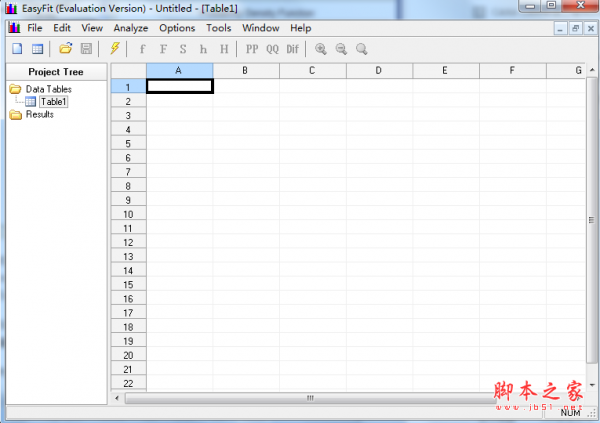This screenshot has height=423, width=600.
Task: Select row 15 header
Action: [x=129, y=284]
